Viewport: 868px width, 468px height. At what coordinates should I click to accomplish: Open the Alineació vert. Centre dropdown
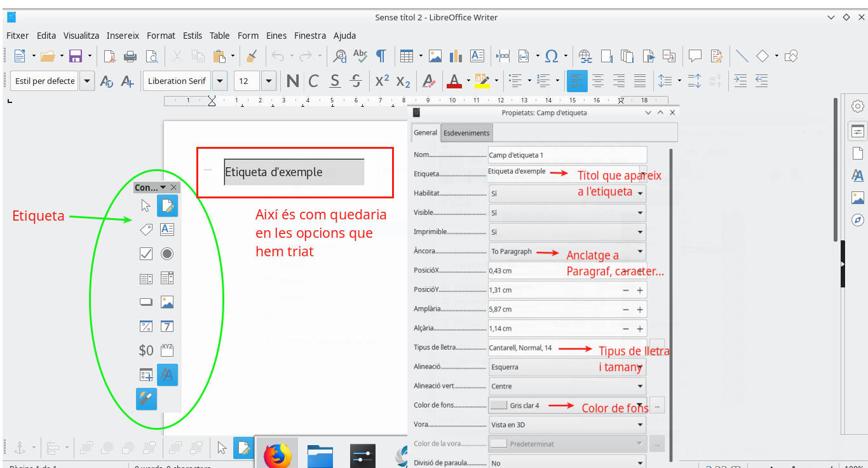[640, 386]
